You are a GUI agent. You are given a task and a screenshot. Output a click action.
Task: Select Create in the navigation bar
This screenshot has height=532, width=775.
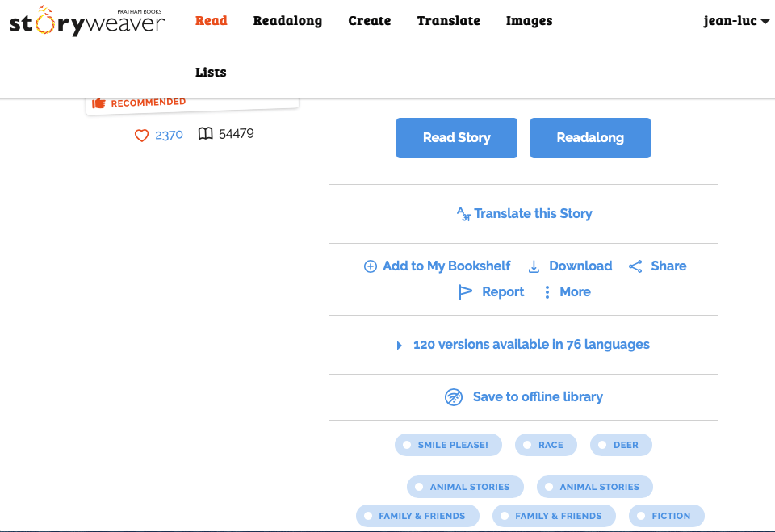point(369,21)
